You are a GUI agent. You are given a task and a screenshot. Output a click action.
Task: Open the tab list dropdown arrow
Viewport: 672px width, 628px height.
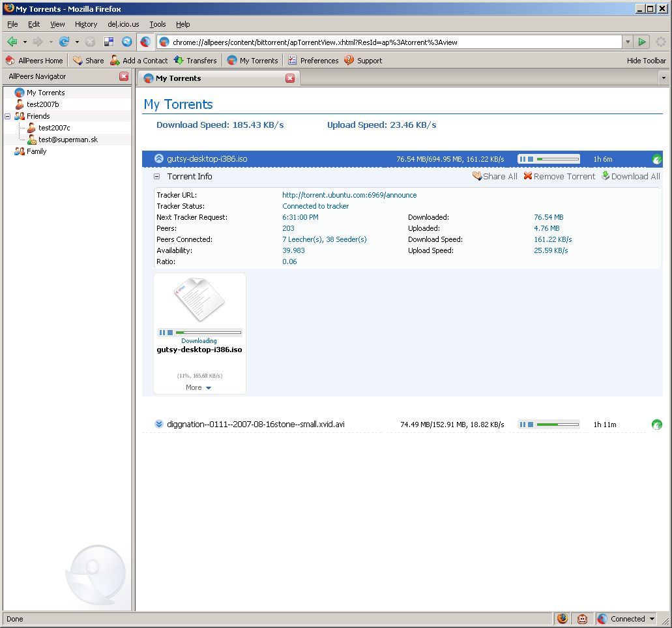point(664,78)
